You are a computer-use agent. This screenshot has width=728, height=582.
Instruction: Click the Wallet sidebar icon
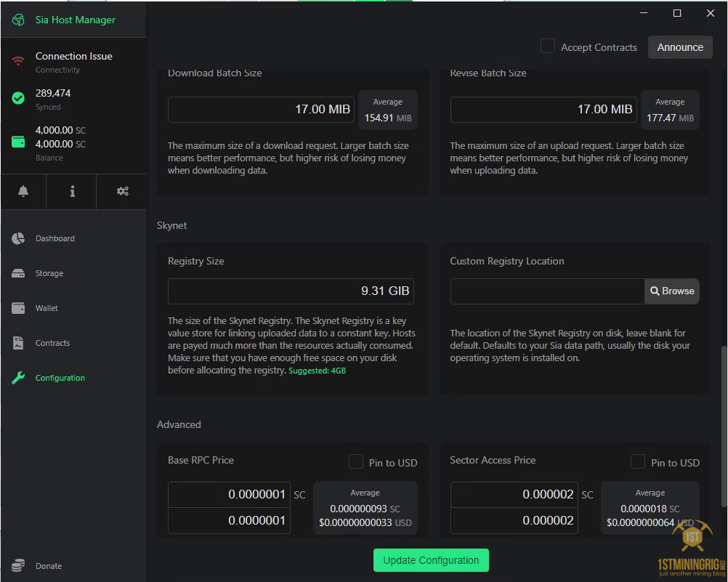[18, 308]
